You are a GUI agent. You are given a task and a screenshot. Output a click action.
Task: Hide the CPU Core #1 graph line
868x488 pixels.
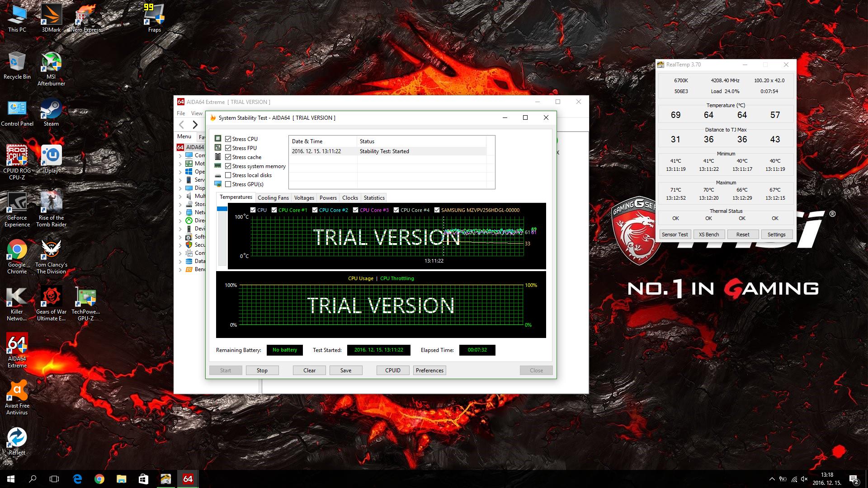(274, 210)
